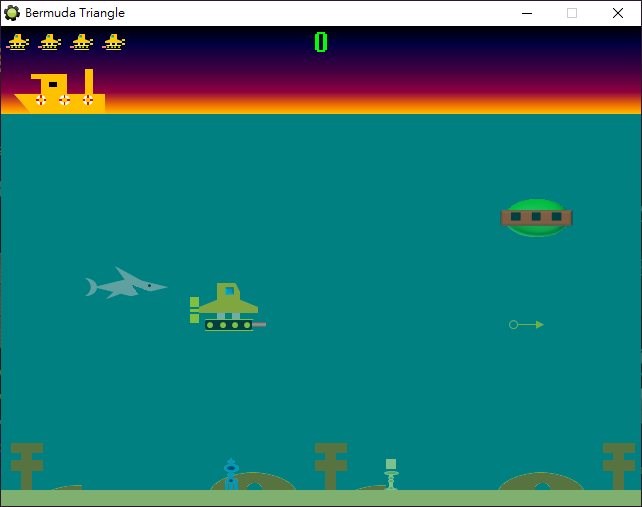This screenshot has height=507, width=642.
Task: Click the second submarine life icon
Action: pos(50,42)
